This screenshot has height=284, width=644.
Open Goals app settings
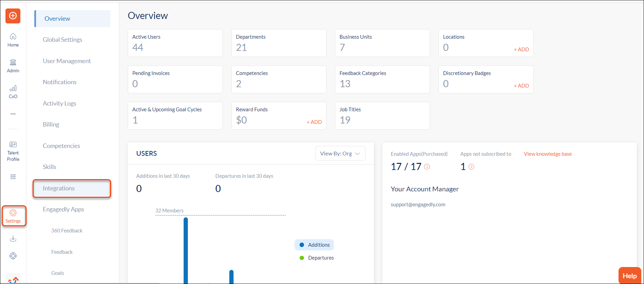pyautogui.click(x=58, y=273)
